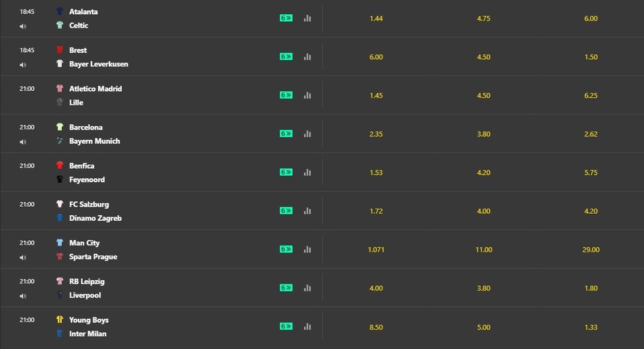Viewport: 644px width, 349px height.
Task: Open the Man City team link
Action: tap(84, 243)
